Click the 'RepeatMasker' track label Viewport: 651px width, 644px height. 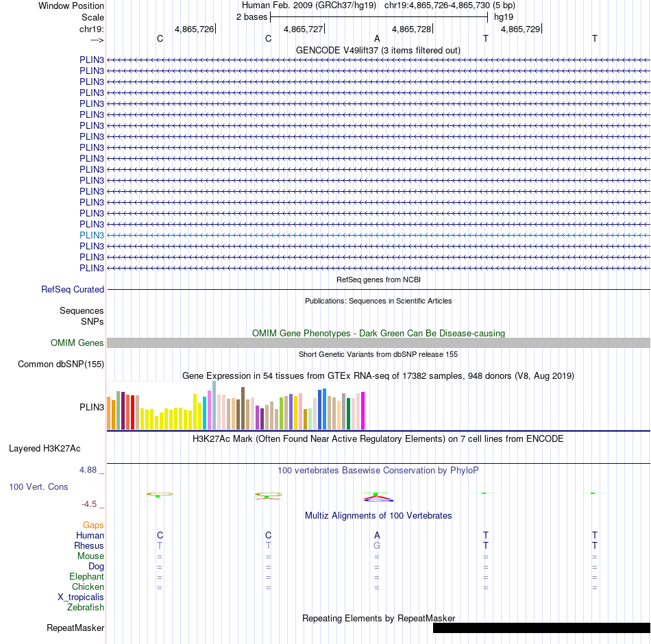coord(75,628)
